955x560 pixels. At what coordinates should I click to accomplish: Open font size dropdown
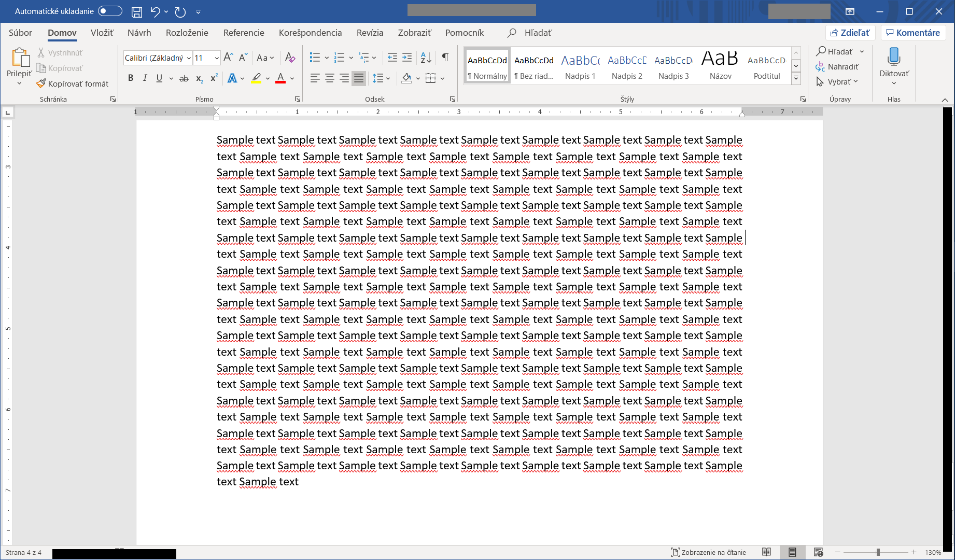pos(217,58)
